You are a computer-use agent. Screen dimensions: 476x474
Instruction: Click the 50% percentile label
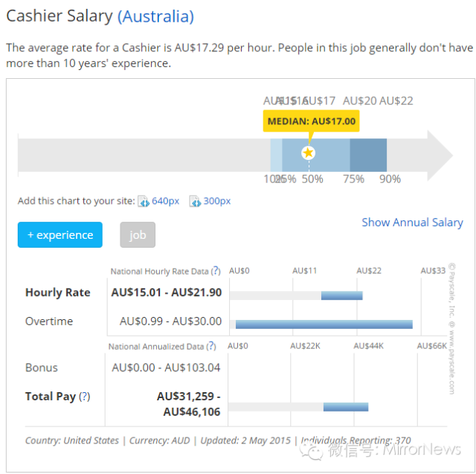click(312, 179)
